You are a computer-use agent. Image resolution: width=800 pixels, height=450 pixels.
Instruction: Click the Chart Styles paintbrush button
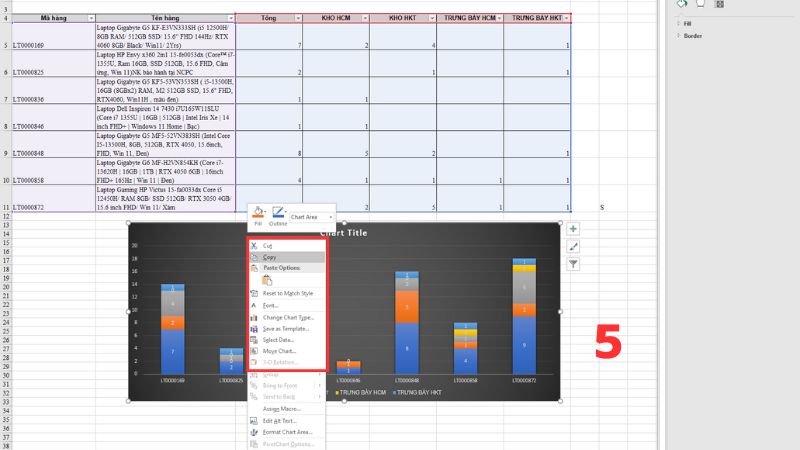(x=573, y=247)
